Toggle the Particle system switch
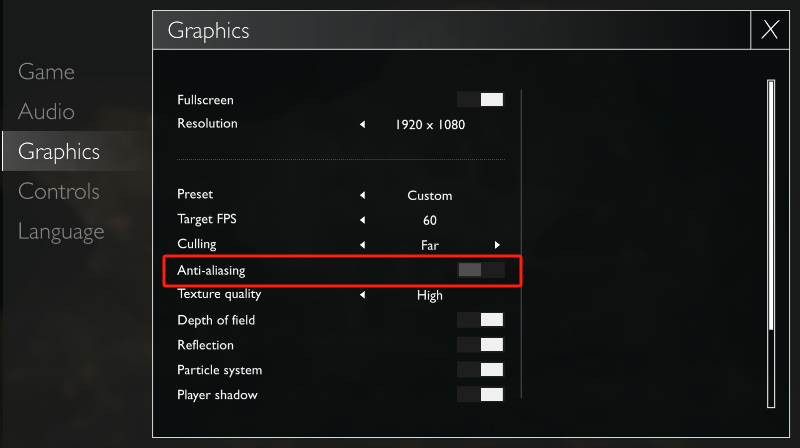Screen dimensions: 800x448 pos(480,370)
